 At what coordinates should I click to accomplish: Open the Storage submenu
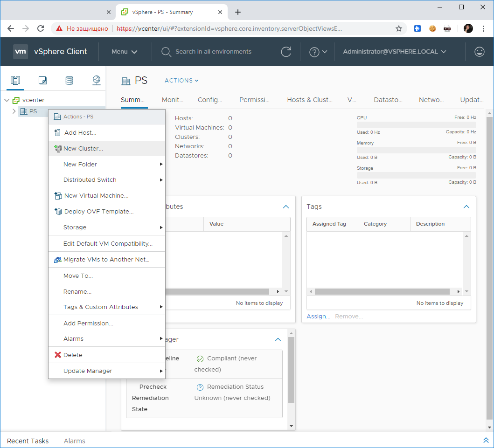(x=107, y=227)
